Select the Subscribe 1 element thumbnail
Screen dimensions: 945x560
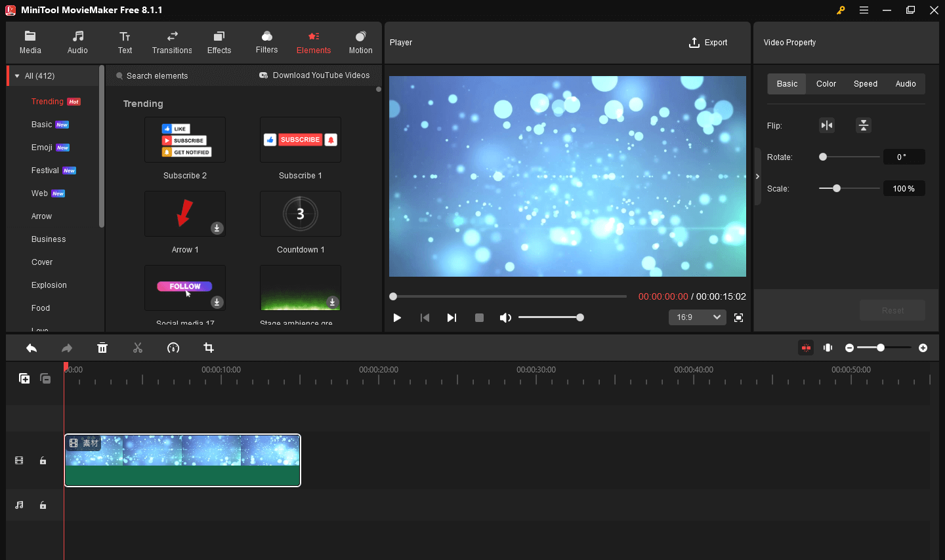[301, 140]
